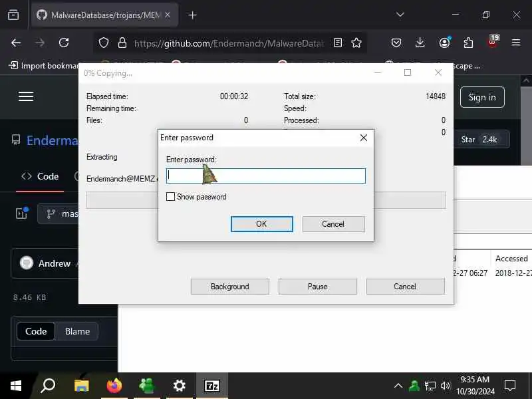Image resolution: width=532 pixels, height=399 pixels.
Task: Open the Endermanch owner link
Action: (53, 140)
